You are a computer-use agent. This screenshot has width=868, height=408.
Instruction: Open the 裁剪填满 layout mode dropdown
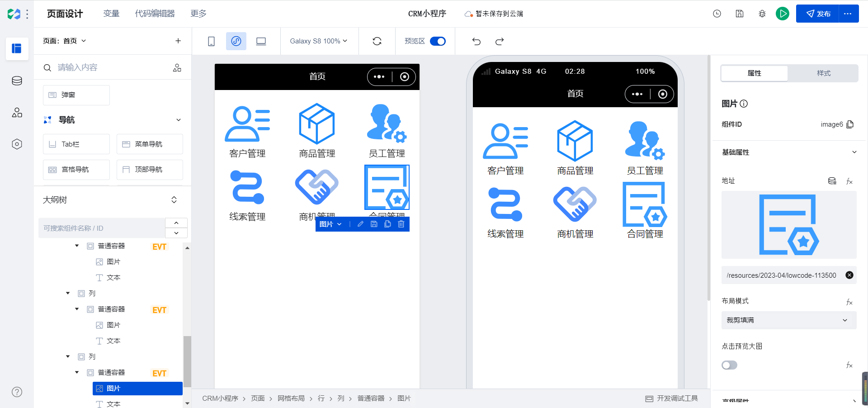[789, 320]
